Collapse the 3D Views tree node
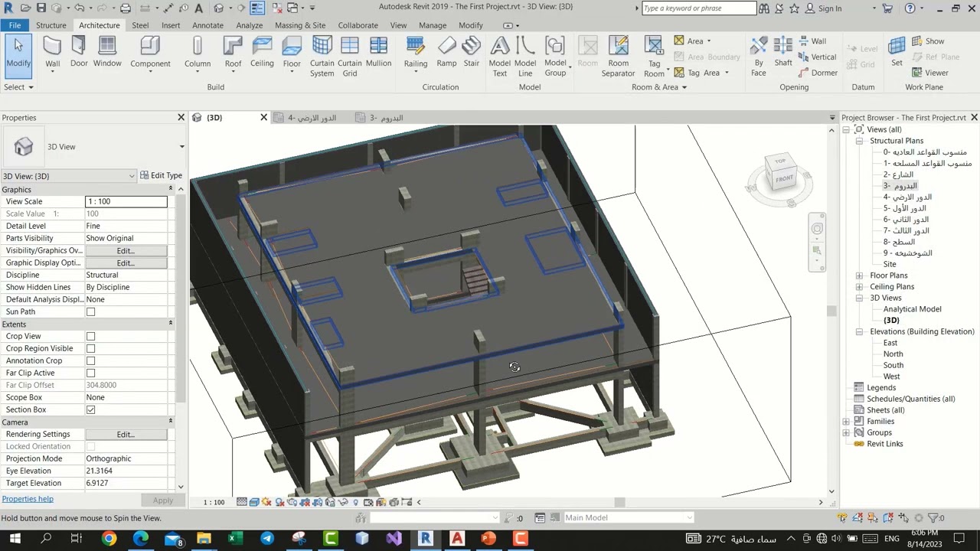This screenshot has width=980, height=551. pos(859,298)
